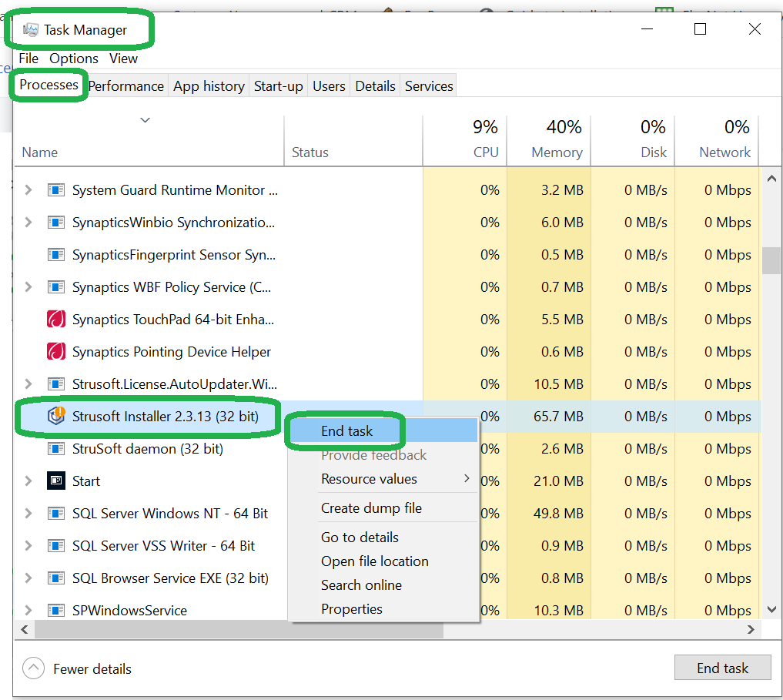Open Properties from the context menu
The height and width of the screenshot is (700, 783).
pyautogui.click(x=383, y=609)
